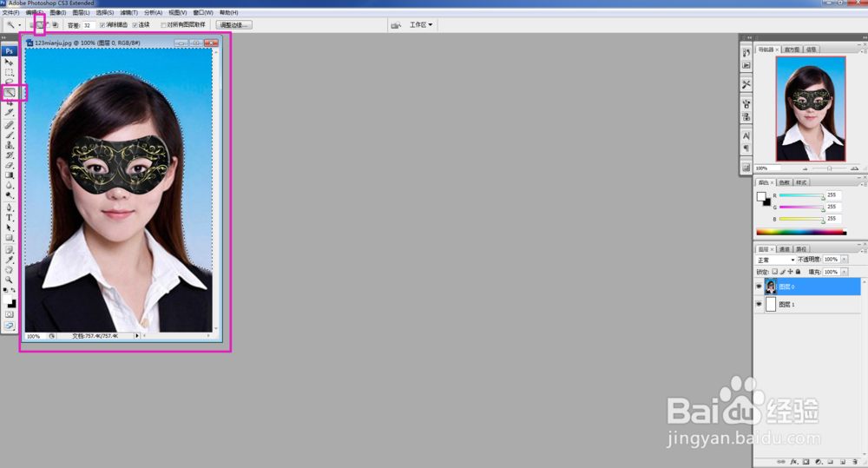Open the Layer menu (图层)
The width and height of the screenshot is (868, 468).
(81, 12)
